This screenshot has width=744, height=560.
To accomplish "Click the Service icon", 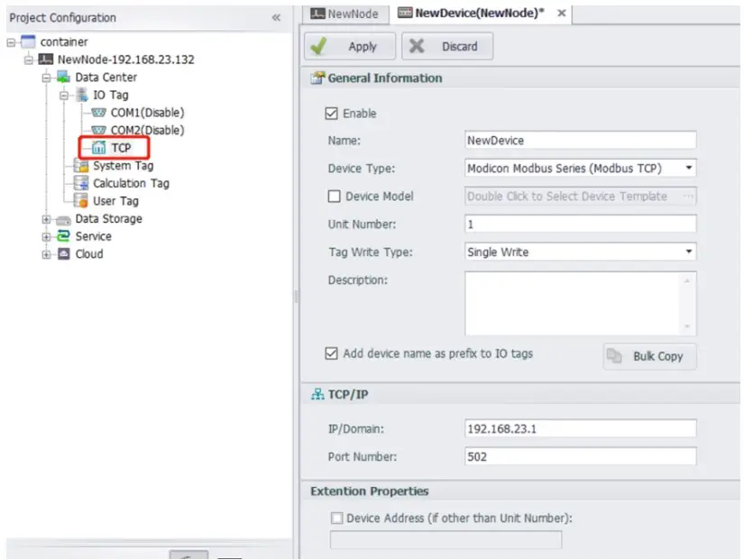I will pos(63,236).
